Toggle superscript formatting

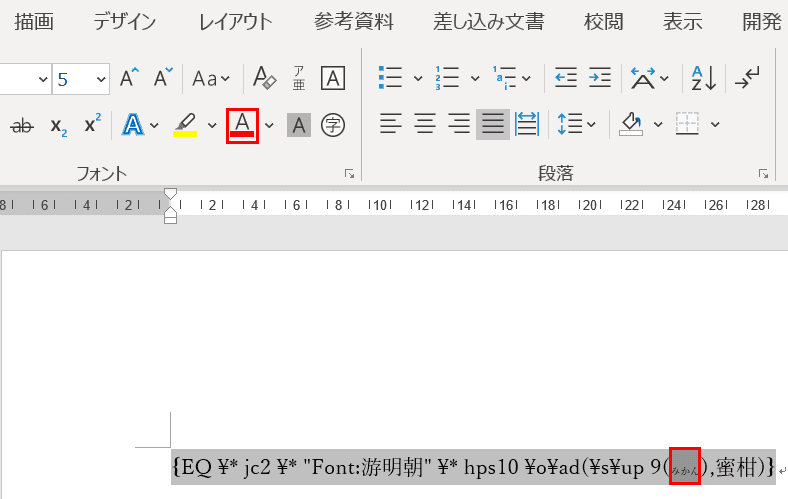92,124
